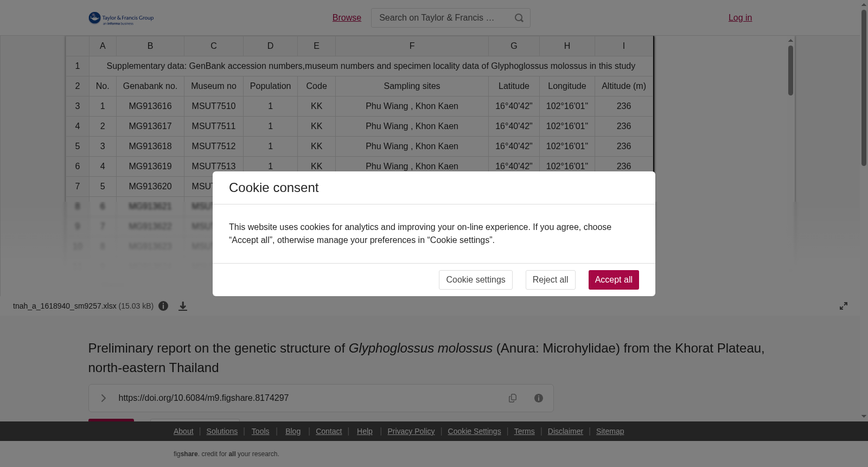This screenshot has height=467, width=868.
Task: Click Accept all cookies button
Action: (x=614, y=280)
